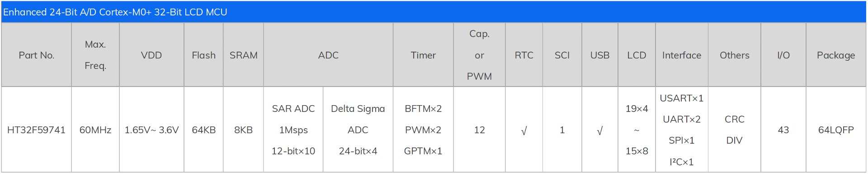Screen dimensions: 868x174
Task: Select the blue table title banner
Action: click(434, 12)
